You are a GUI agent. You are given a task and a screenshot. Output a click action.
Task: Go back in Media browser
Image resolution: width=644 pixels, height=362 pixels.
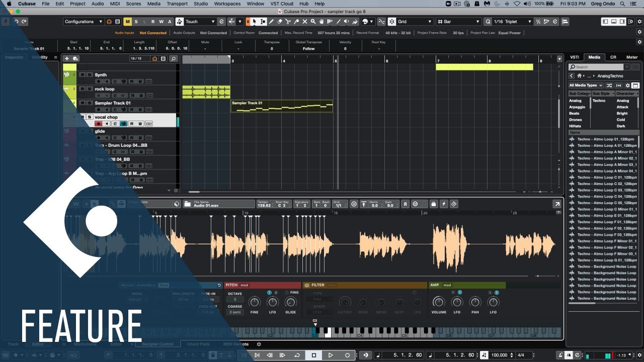click(x=572, y=76)
